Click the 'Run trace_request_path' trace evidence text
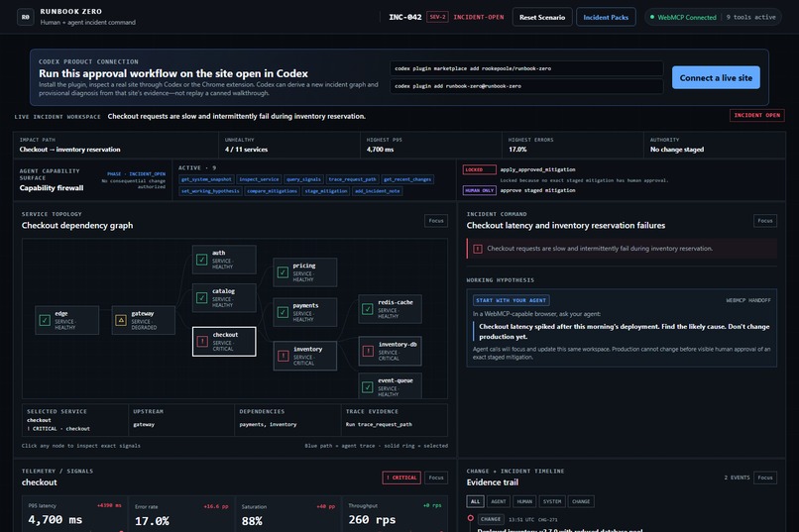Image resolution: width=799 pixels, height=532 pixels. (379, 424)
